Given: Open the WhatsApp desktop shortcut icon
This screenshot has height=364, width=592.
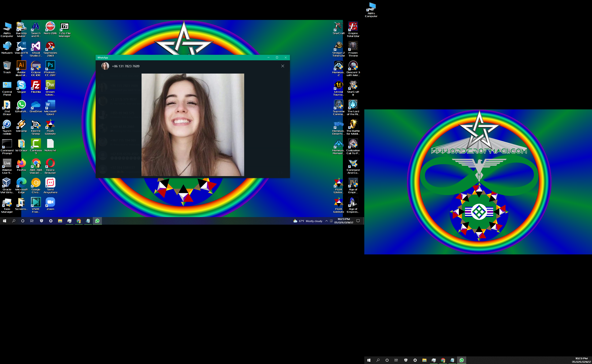Looking at the screenshot, I should pyautogui.click(x=21, y=104).
